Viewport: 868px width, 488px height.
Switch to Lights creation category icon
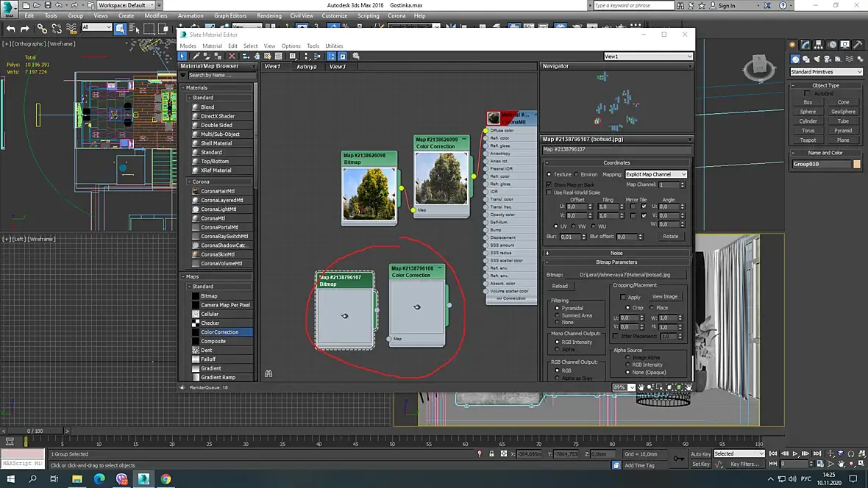click(x=819, y=59)
